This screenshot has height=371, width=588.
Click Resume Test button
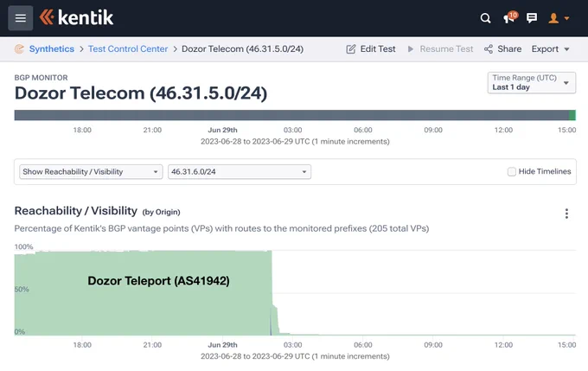pyautogui.click(x=440, y=48)
